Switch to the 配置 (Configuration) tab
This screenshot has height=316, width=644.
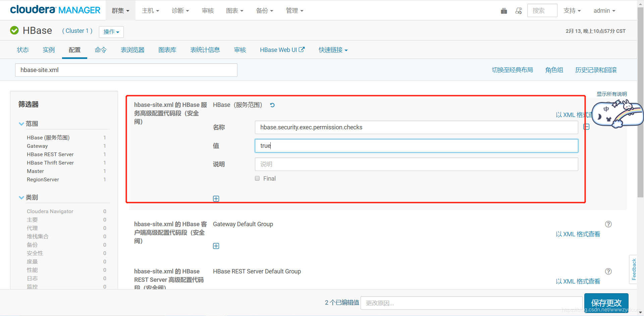pos(74,50)
